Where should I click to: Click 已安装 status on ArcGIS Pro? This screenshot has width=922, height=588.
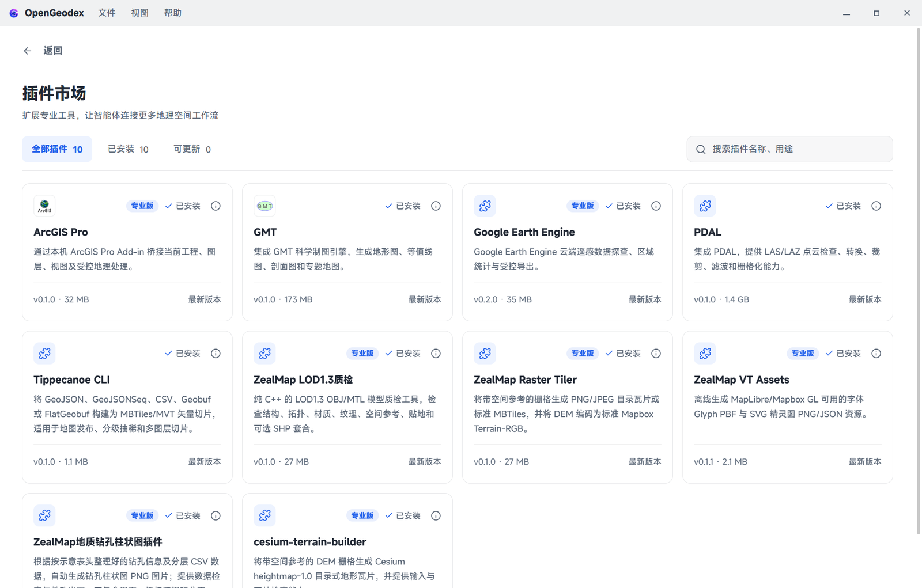(183, 206)
